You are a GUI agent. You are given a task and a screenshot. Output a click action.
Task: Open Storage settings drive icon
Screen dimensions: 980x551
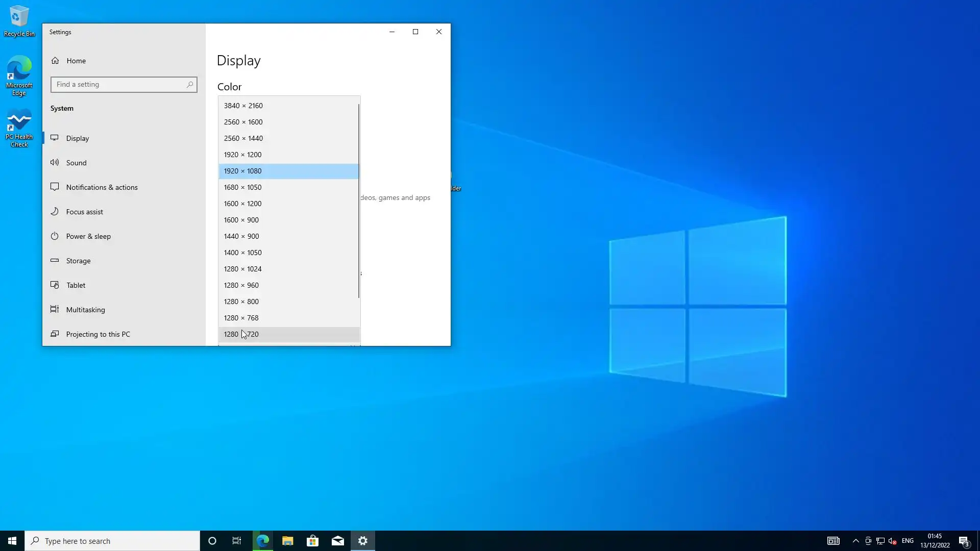(x=55, y=261)
